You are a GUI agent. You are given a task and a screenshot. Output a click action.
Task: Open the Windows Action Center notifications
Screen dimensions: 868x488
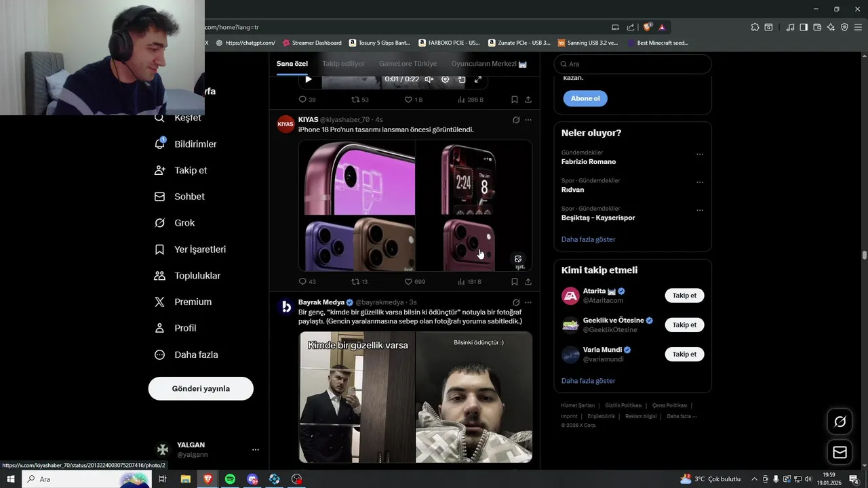pyautogui.click(x=854, y=479)
